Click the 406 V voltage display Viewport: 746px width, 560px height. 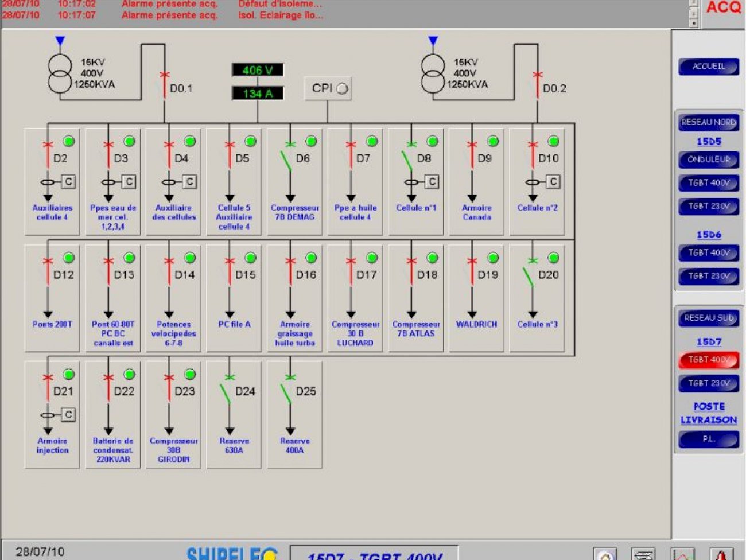(258, 70)
